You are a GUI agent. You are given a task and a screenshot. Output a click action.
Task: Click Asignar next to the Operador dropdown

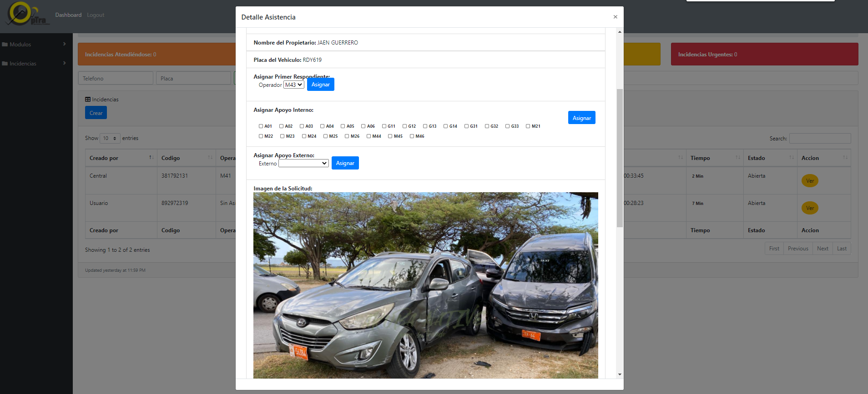point(321,85)
